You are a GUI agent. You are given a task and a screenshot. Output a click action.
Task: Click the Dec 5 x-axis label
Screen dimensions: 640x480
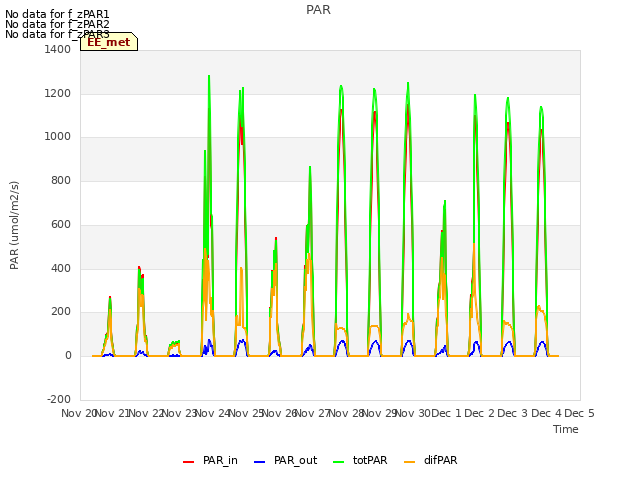pos(579,413)
